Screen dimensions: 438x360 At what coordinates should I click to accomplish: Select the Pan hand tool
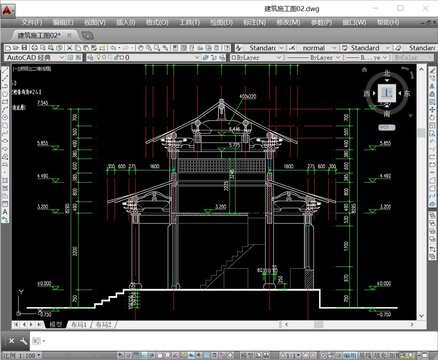click(141, 48)
